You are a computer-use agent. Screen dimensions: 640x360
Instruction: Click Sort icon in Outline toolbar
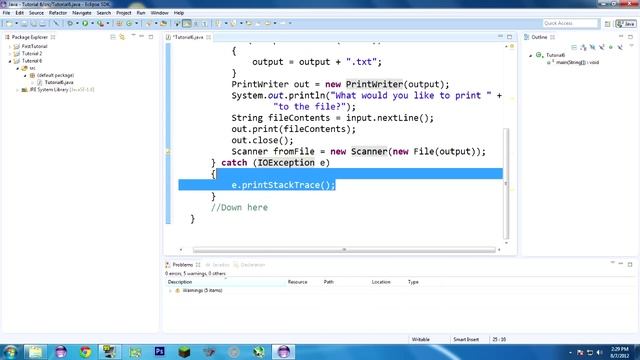tap(583, 47)
